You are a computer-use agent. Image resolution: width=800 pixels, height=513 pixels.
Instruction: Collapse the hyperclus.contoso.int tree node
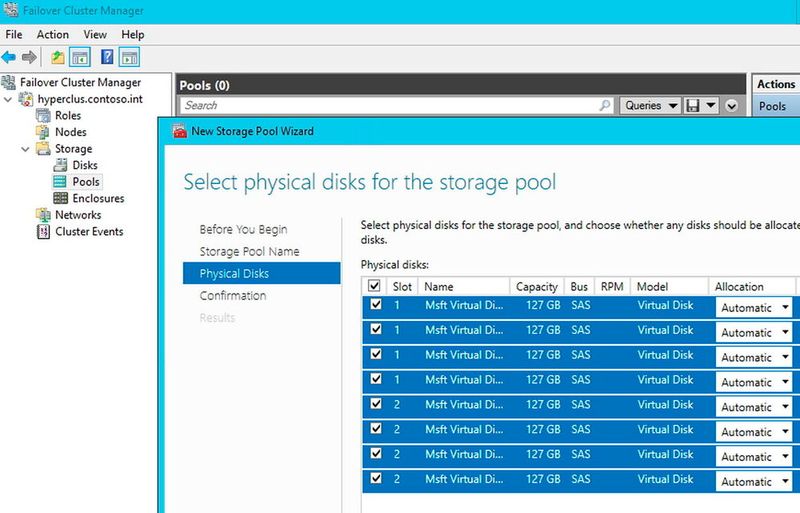[x=8, y=99]
